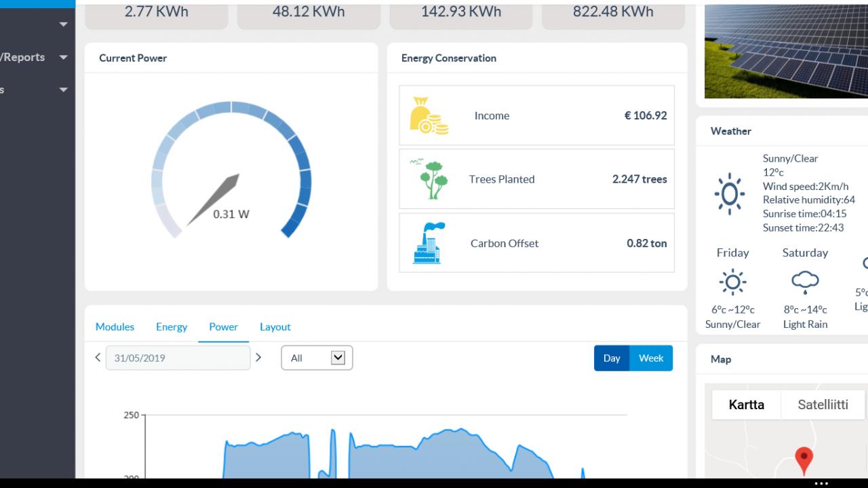Select the Power tab
The width and height of the screenshot is (868, 488).
[223, 326]
